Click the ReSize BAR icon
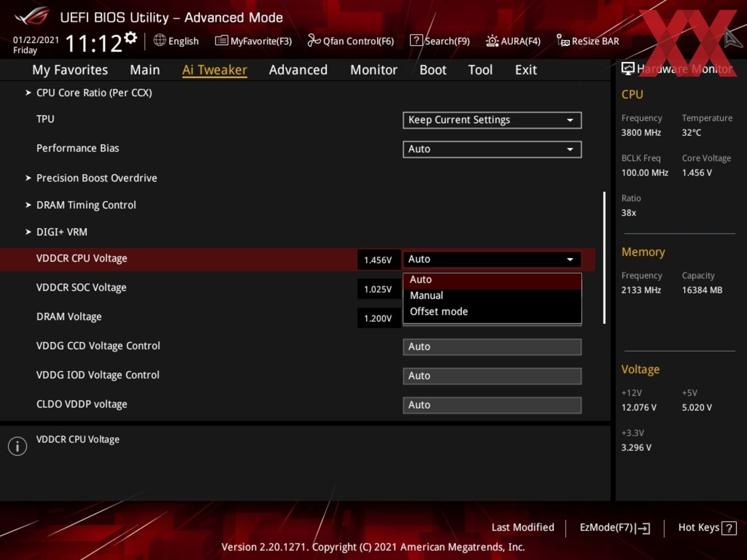This screenshot has width=747, height=560. (563, 41)
